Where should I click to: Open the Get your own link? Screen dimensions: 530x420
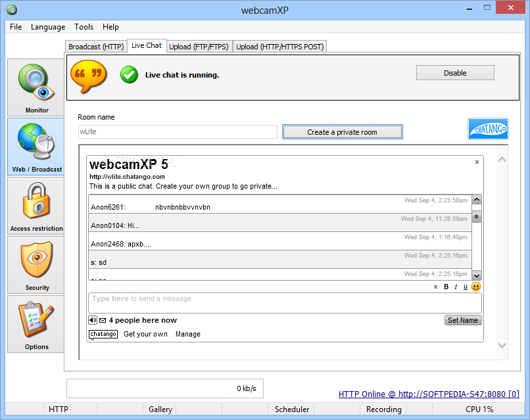146,334
